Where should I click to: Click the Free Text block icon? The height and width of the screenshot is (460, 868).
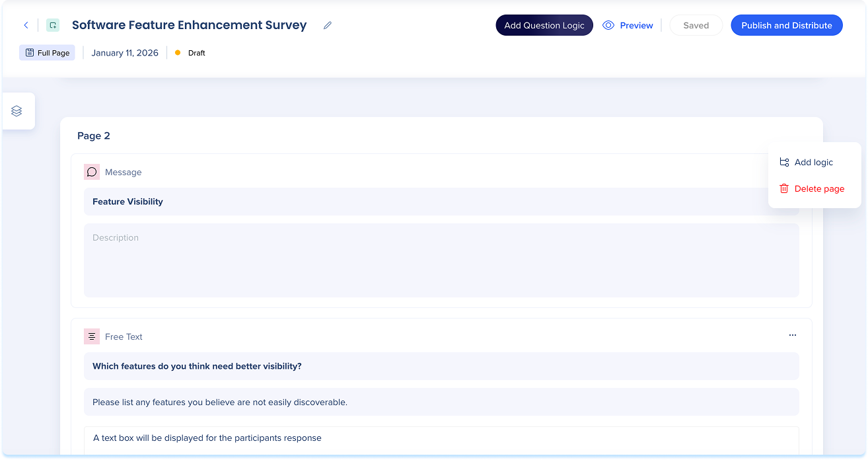pyautogui.click(x=92, y=336)
